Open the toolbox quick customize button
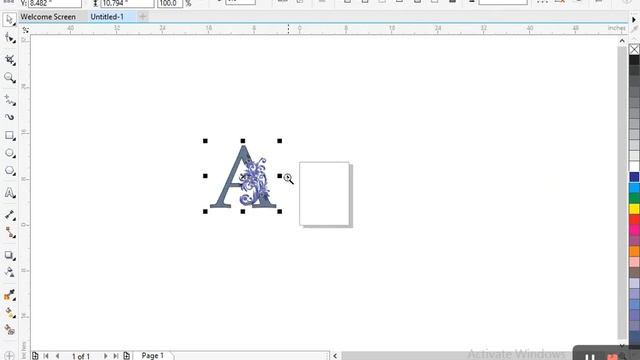The image size is (640, 360). click(x=9, y=356)
